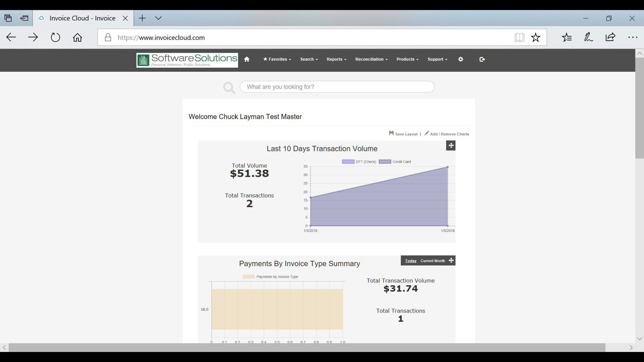Image resolution: width=644 pixels, height=362 pixels.
Task: Toggle Payments by Invoice Type legend
Action: (x=270, y=277)
